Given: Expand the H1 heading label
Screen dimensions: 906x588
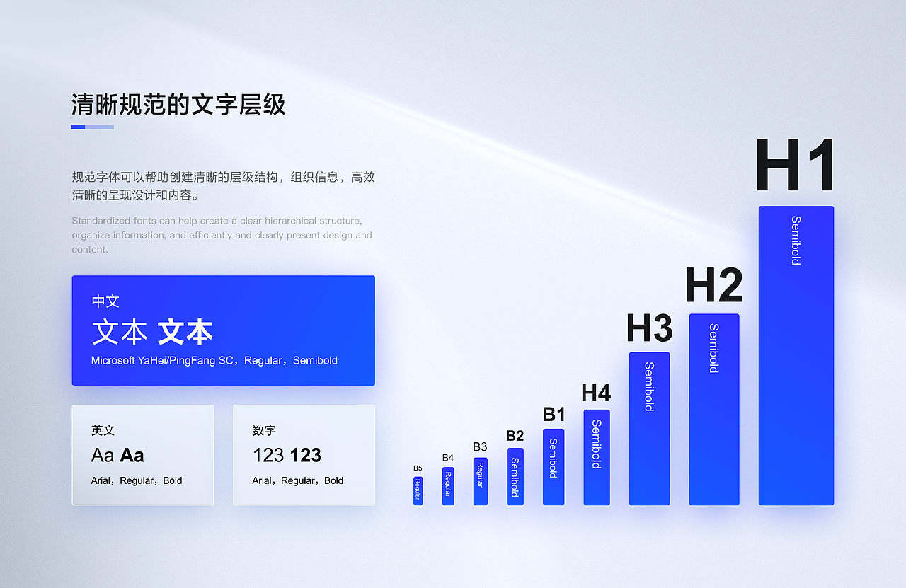Looking at the screenshot, I should 794,164.
